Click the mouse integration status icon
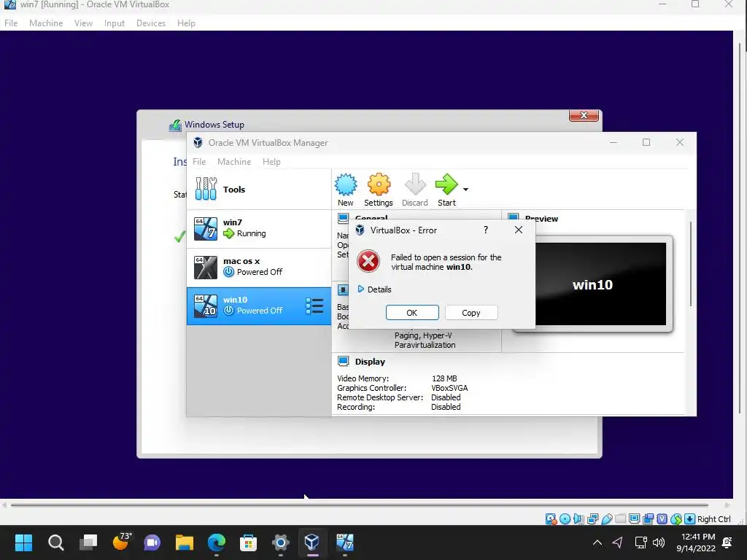 click(x=676, y=519)
